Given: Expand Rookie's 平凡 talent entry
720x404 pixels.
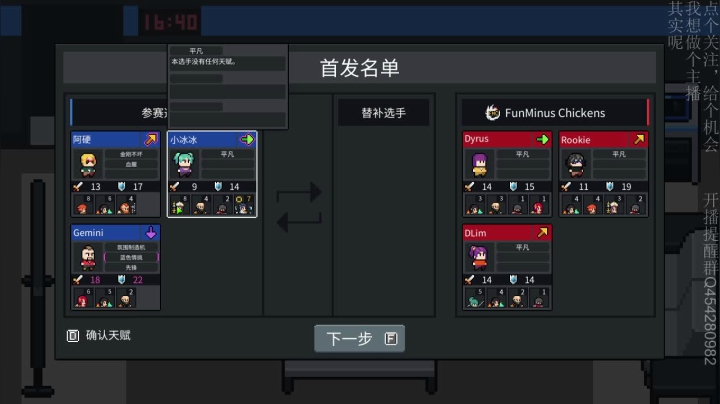Looking at the screenshot, I should [x=619, y=154].
